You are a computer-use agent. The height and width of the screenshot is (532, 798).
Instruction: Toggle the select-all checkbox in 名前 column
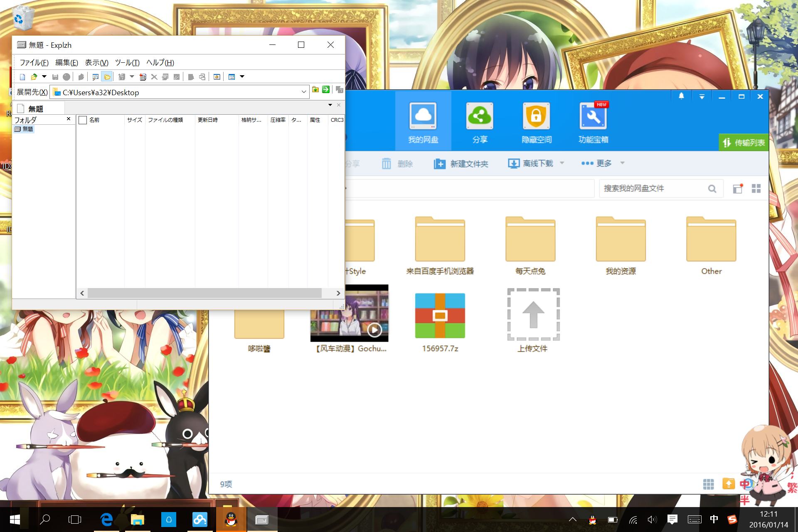(83, 120)
